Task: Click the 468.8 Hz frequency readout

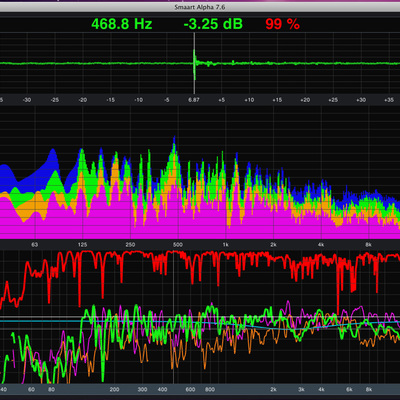Action: coord(122,24)
